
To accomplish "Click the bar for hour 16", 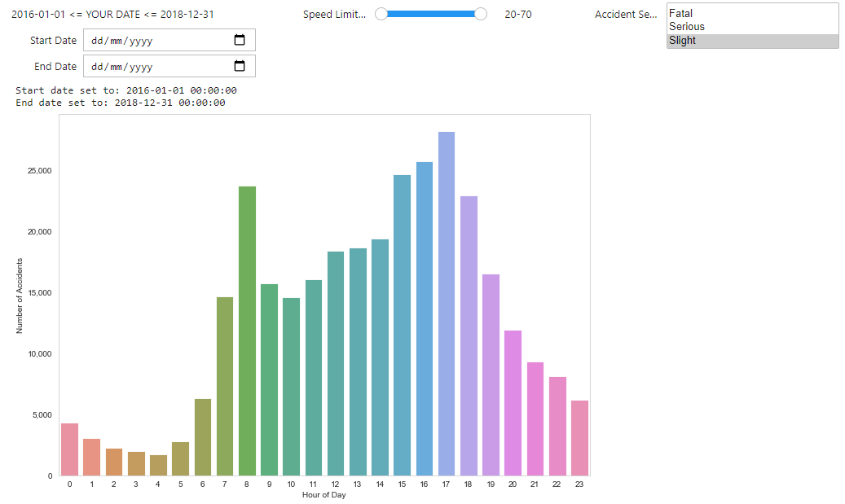I will click(424, 319).
